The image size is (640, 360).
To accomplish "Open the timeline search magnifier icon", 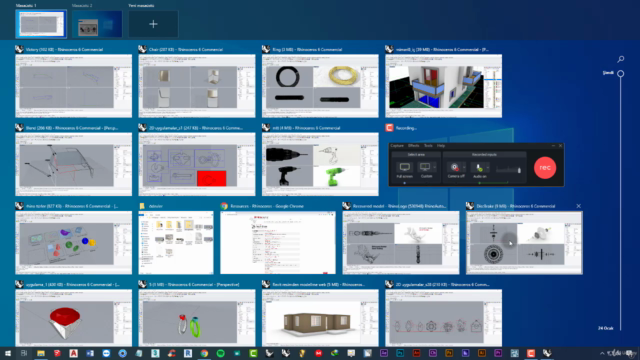I will [620, 59].
